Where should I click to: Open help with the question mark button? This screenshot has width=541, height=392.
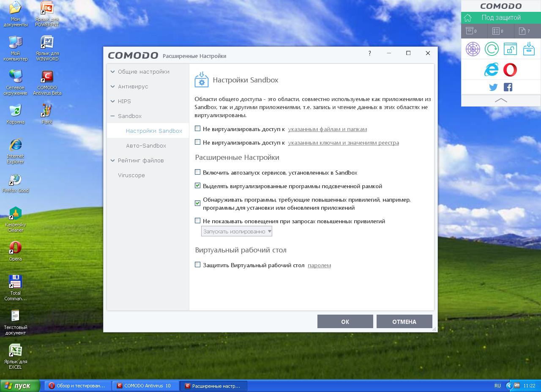[x=370, y=53]
